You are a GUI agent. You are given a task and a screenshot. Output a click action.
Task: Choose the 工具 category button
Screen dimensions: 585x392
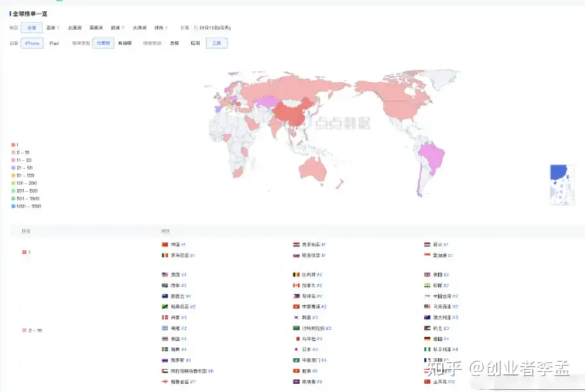pyautogui.click(x=217, y=43)
